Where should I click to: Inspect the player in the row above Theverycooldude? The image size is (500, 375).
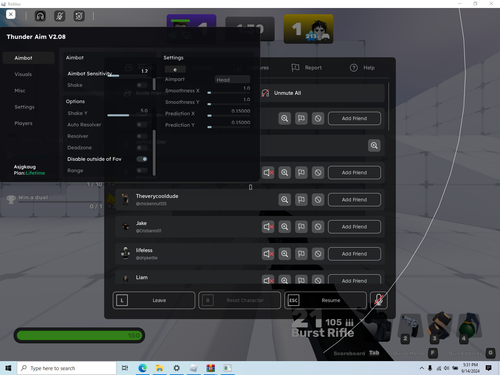pyautogui.click(x=285, y=173)
